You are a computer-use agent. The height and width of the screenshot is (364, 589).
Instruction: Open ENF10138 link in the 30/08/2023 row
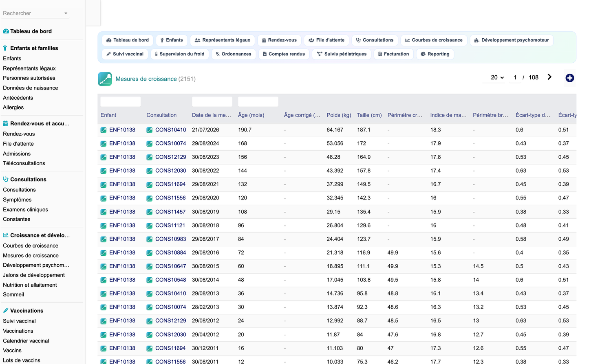point(122,157)
